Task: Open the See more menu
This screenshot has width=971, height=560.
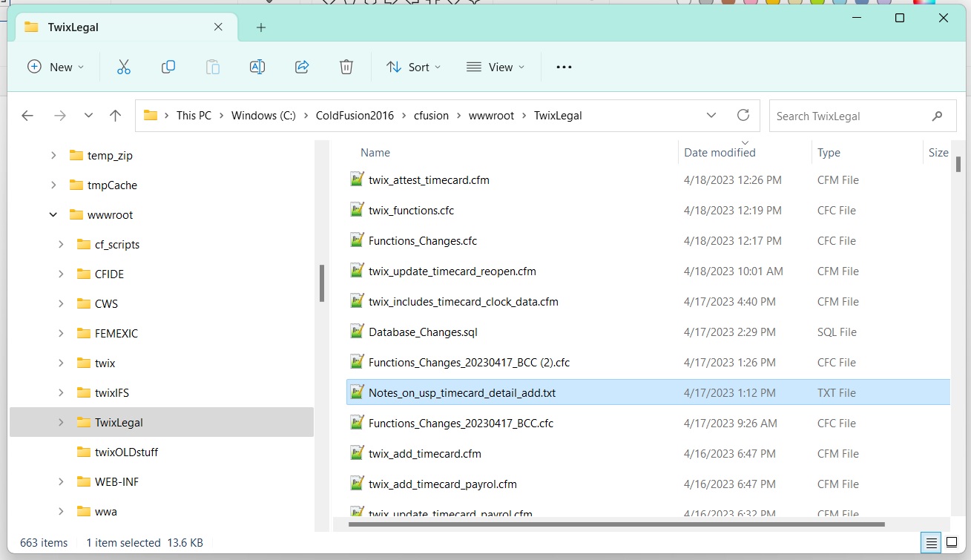Action: pos(564,67)
